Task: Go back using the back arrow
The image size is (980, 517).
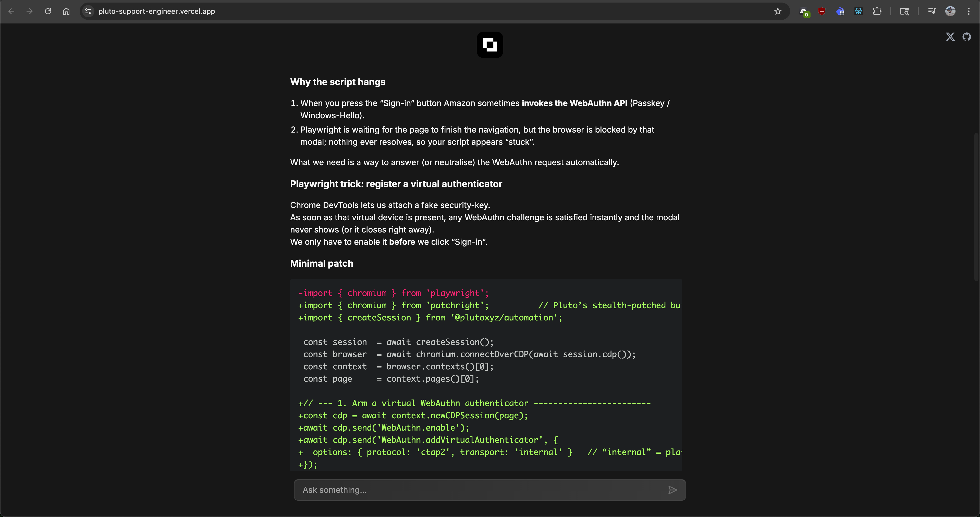Action: click(x=12, y=11)
